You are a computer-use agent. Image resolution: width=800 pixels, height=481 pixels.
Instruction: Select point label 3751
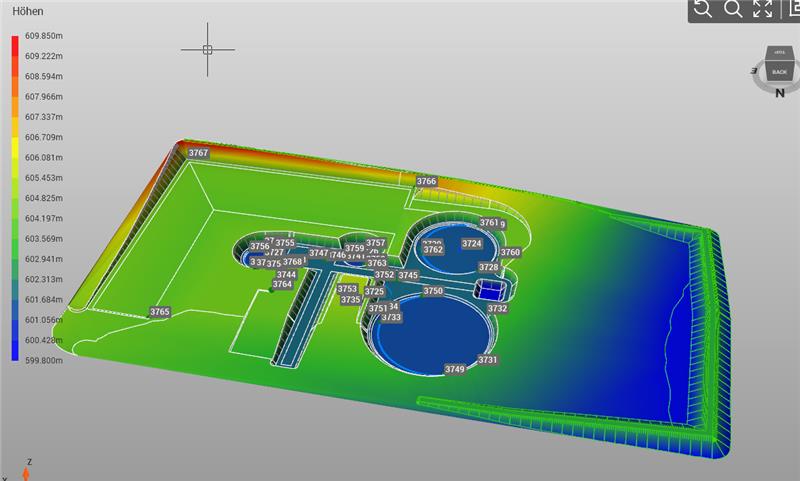[378, 308]
